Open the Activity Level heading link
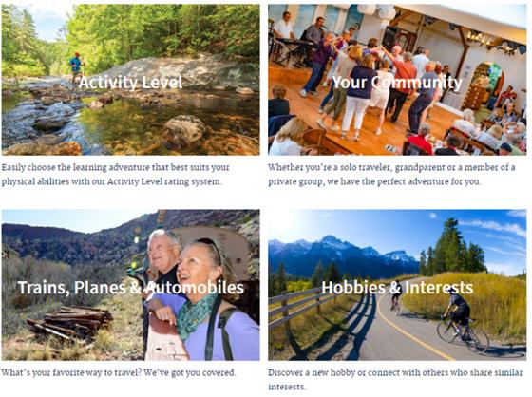The image size is (532, 397). click(x=130, y=83)
